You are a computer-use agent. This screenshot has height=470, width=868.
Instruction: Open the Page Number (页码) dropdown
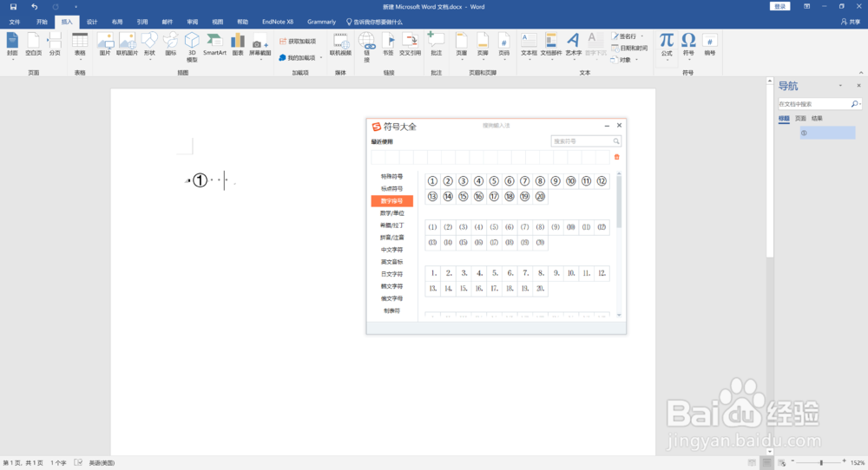point(503,47)
